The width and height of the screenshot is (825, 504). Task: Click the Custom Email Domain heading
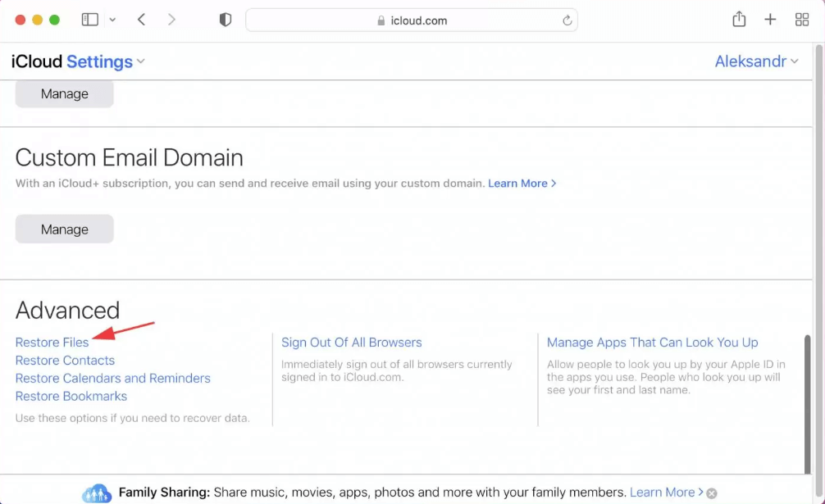click(129, 157)
